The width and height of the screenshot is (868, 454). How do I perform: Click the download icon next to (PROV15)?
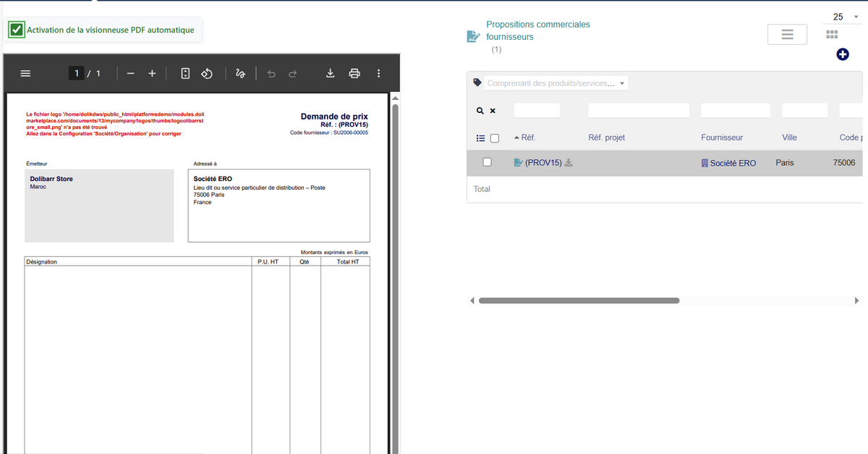tap(569, 163)
